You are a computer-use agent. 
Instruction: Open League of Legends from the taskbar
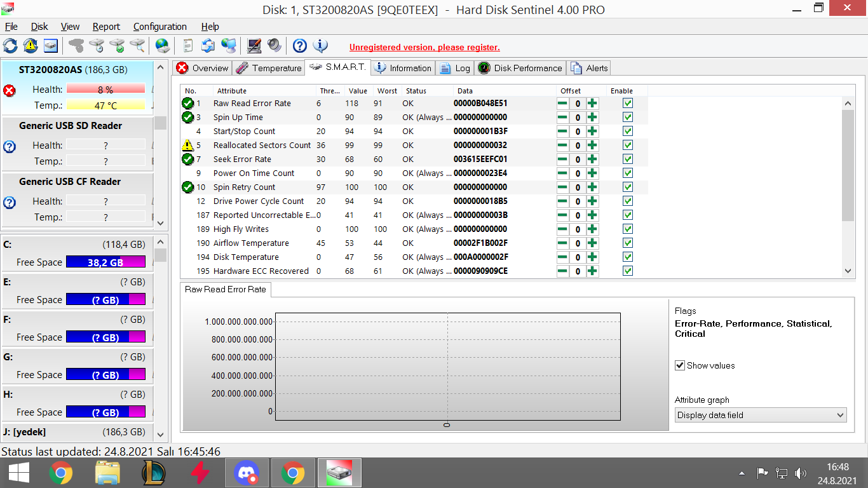pos(154,473)
